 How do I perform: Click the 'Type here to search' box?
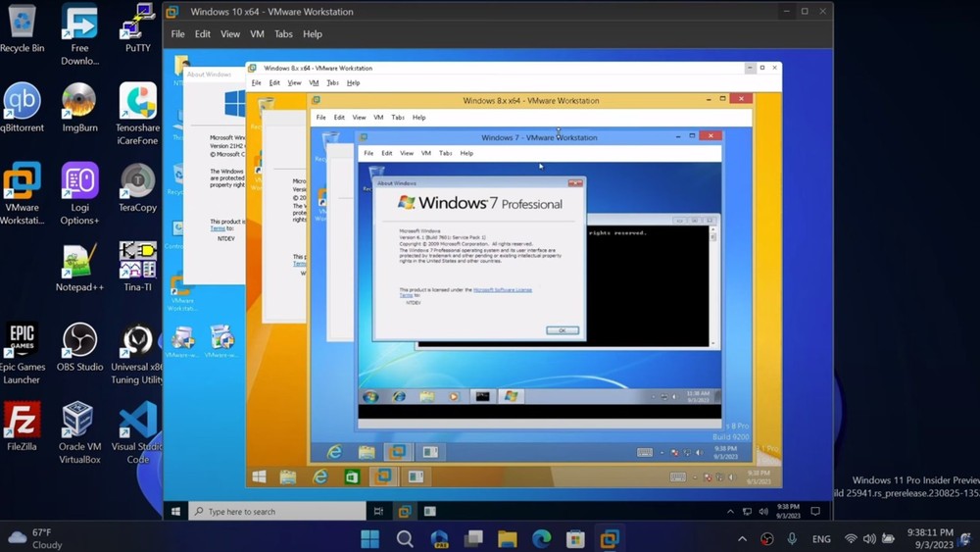[x=276, y=512]
